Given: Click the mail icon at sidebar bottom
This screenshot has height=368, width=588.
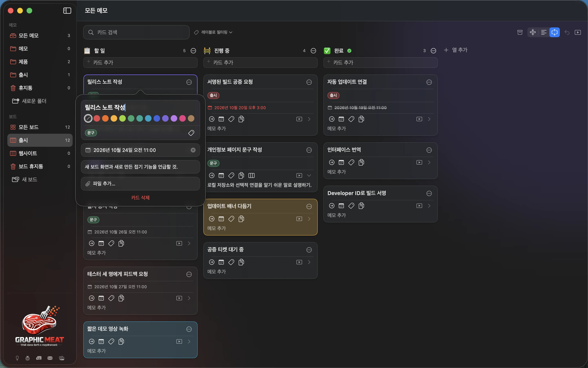Looking at the screenshot, I should point(50,358).
